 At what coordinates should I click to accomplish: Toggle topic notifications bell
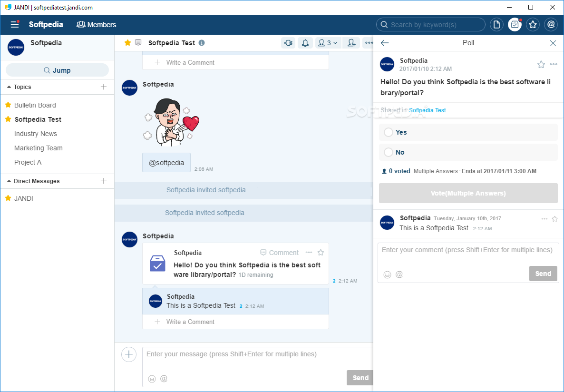[x=305, y=43]
